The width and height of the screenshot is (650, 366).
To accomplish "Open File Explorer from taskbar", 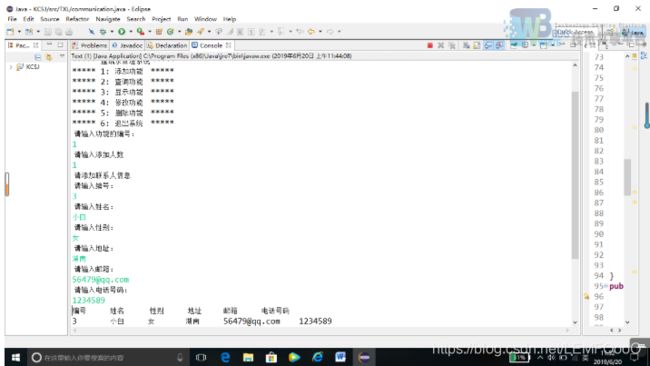I will (248, 357).
